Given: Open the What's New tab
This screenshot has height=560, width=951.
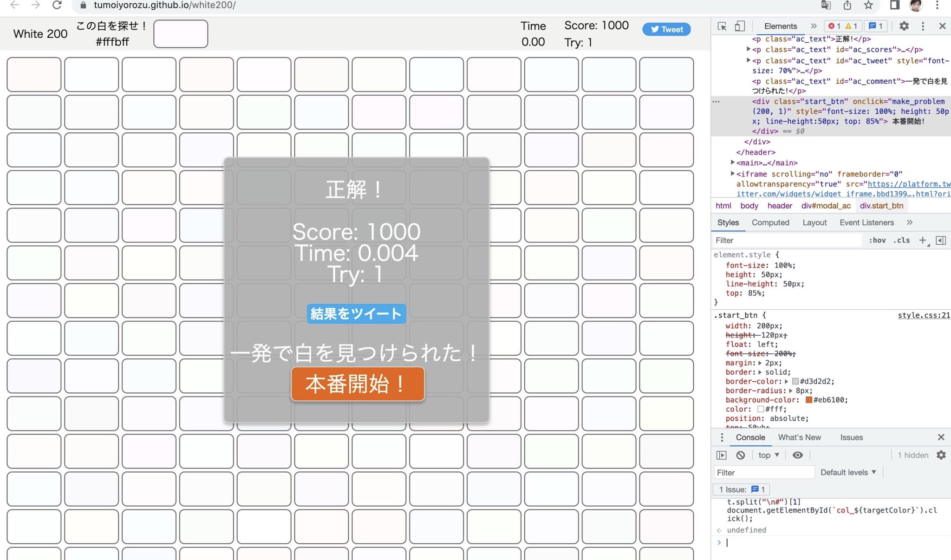Looking at the screenshot, I should 799,437.
